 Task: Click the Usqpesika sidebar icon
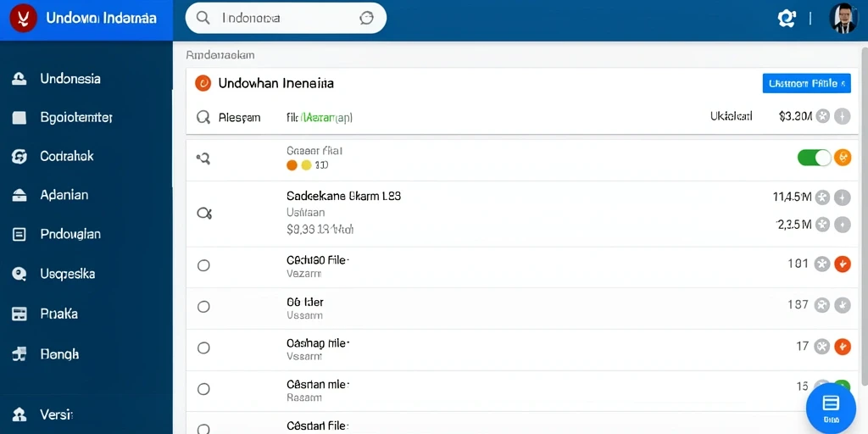pos(19,274)
